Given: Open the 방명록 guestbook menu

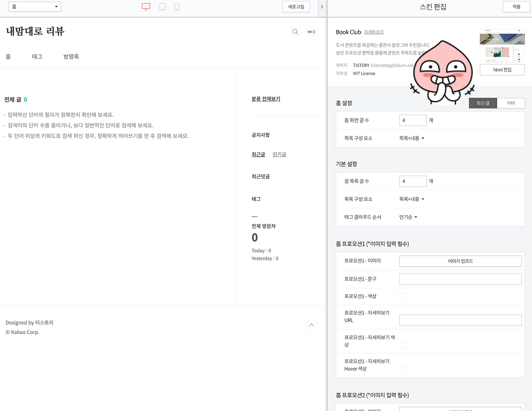Looking at the screenshot, I should (71, 57).
